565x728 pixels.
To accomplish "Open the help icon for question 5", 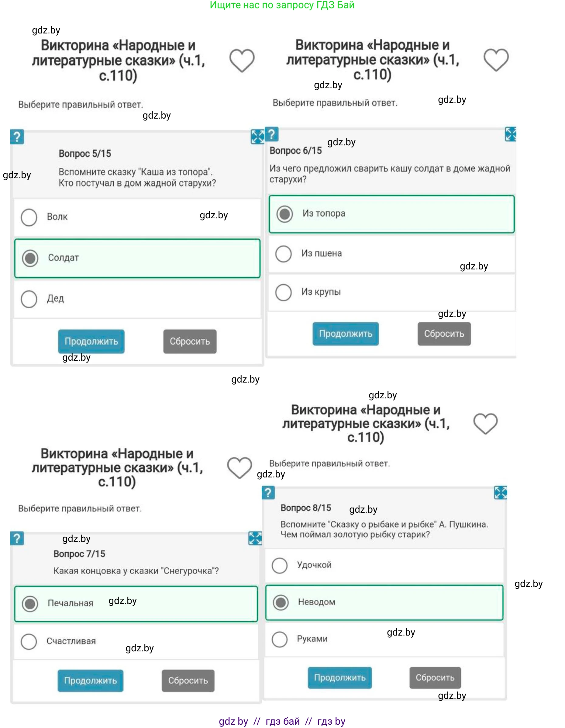I will coord(17,137).
